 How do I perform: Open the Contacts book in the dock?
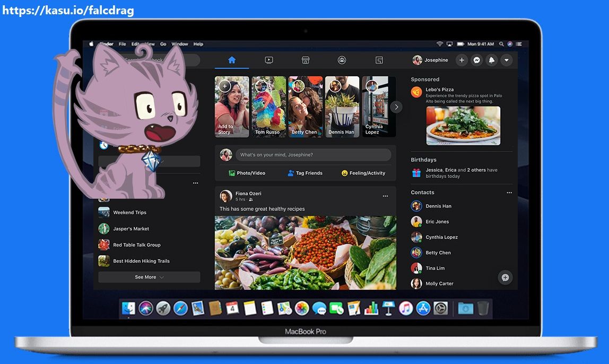coord(215,308)
